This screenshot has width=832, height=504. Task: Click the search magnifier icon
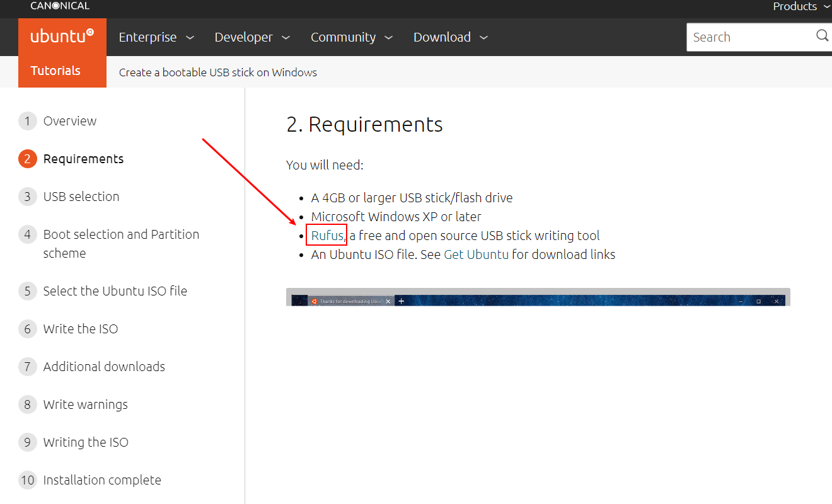[822, 35]
